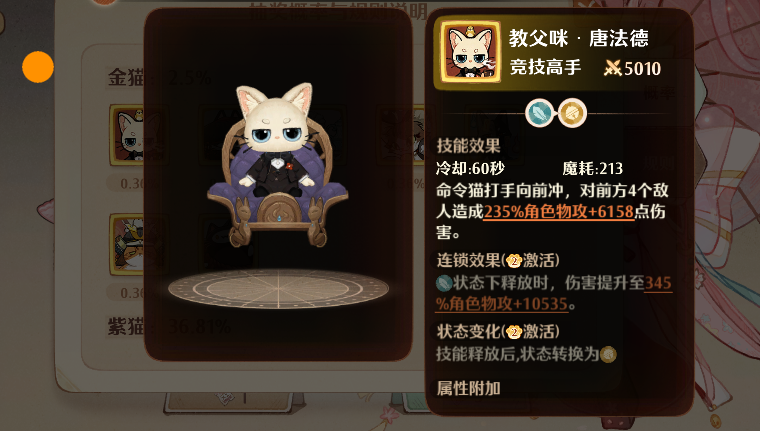Click the 竞技高手 title label
The height and width of the screenshot is (431, 760).
tap(545, 67)
